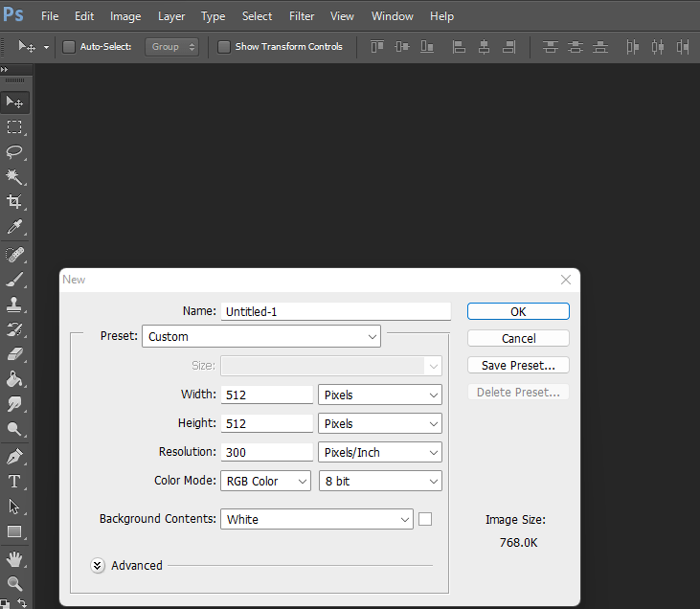
Task: Click the Save Preset button
Action: coord(518,365)
